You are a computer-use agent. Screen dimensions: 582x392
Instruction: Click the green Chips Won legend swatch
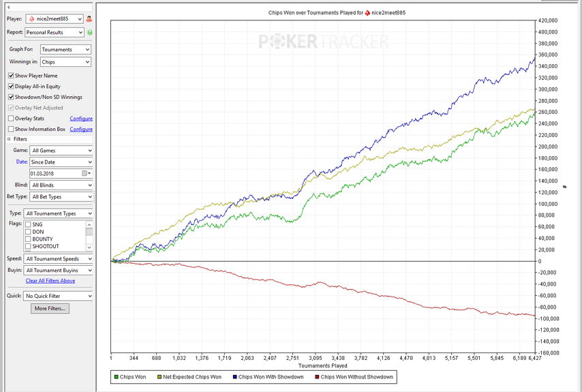115,376
